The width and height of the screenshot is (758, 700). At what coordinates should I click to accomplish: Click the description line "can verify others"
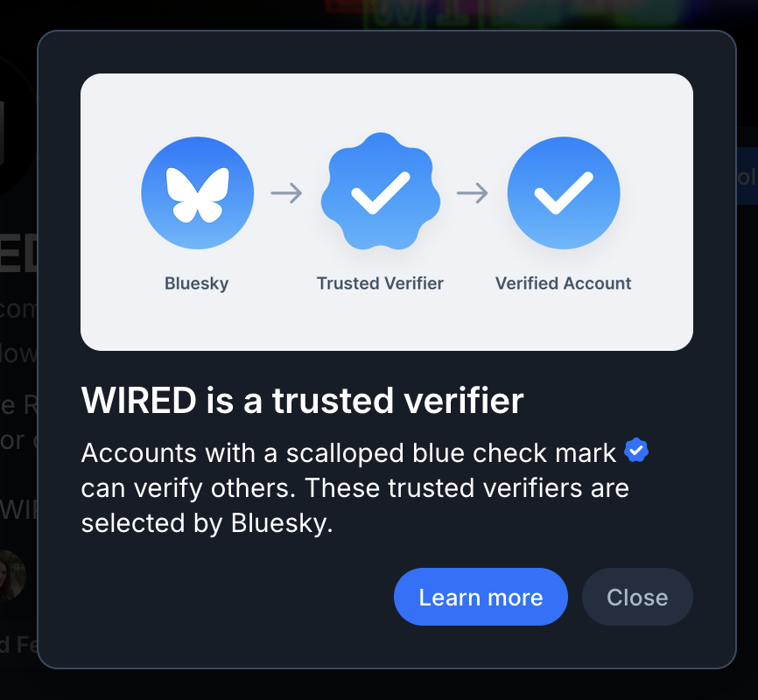[354, 488]
